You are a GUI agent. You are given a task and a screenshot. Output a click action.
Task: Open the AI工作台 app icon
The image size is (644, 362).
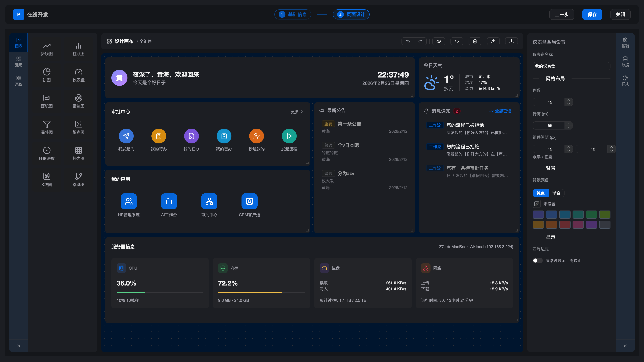[x=169, y=201]
